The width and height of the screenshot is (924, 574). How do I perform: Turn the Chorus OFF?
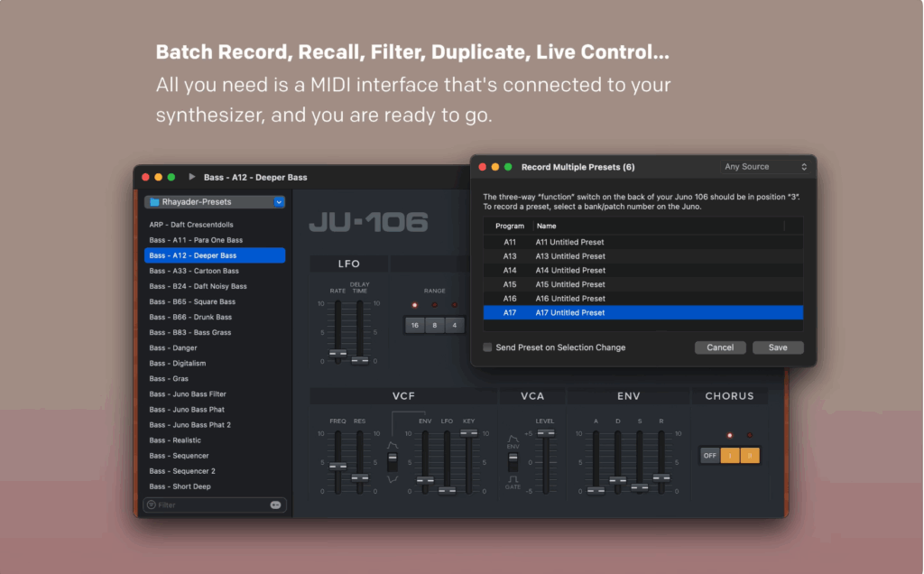click(709, 456)
